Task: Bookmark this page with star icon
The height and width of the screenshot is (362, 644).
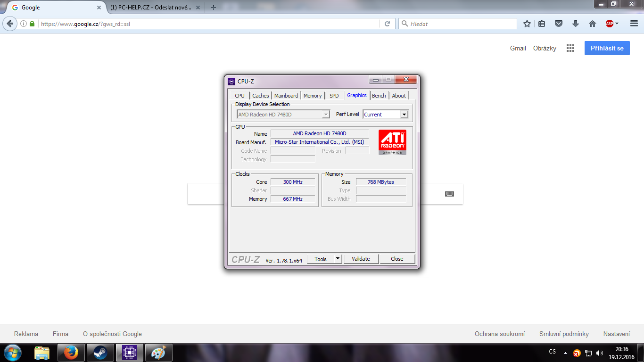Action: click(x=527, y=24)
